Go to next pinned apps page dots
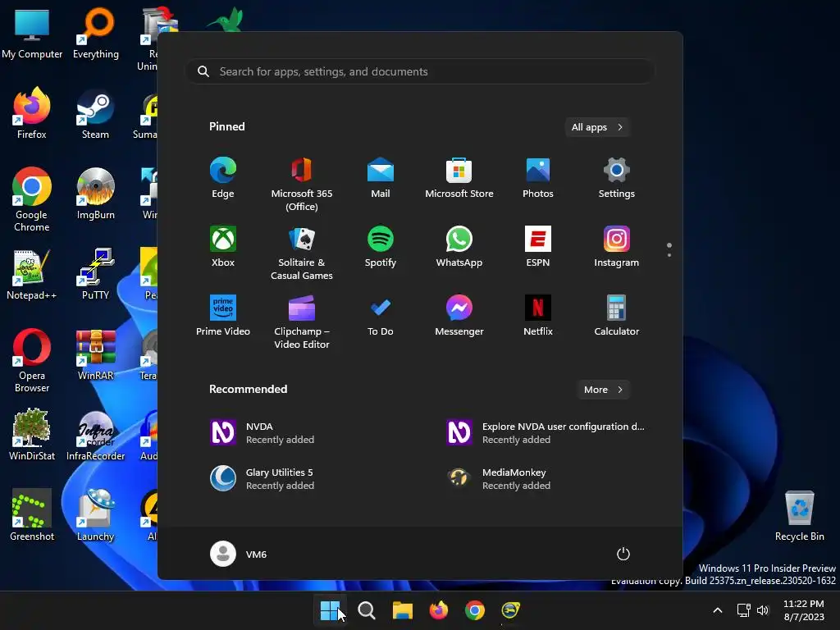The width and height of the screenshot is (840, 630). (669, 250)
